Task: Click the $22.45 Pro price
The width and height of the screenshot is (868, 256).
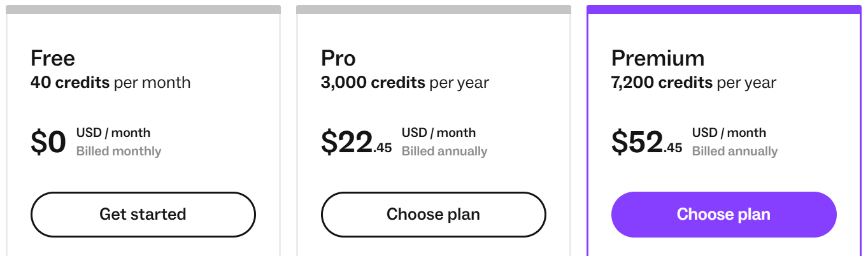Action: (356, 143)
